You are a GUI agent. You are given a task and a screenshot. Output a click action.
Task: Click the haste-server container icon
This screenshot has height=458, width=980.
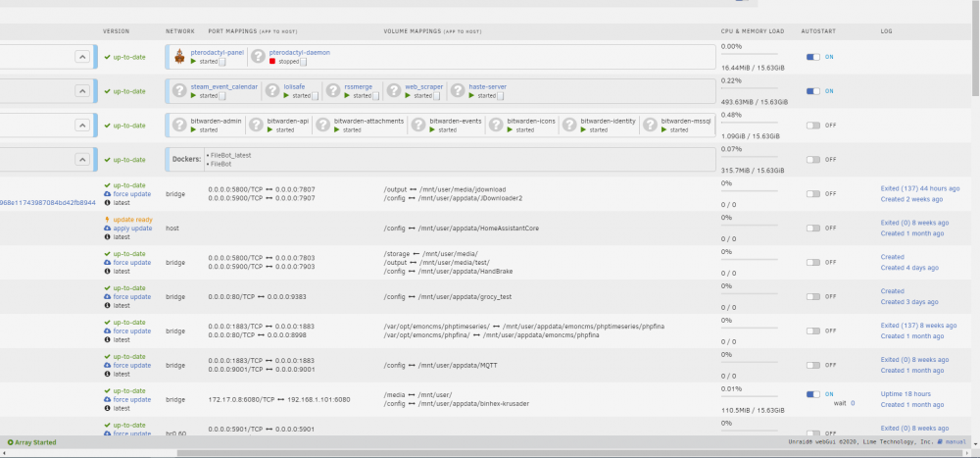coord(458,91)
